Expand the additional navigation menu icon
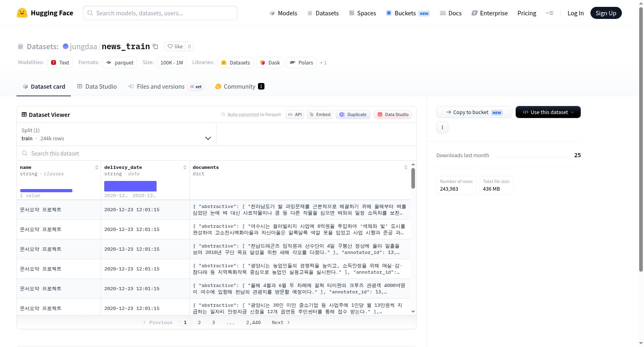 [549, 13]
